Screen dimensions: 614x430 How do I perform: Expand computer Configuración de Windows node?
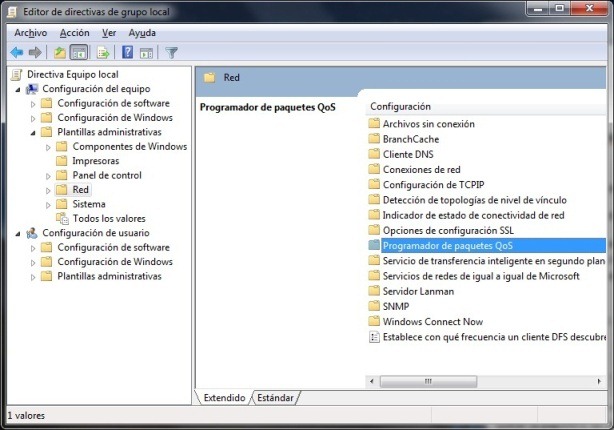(33, 118)
